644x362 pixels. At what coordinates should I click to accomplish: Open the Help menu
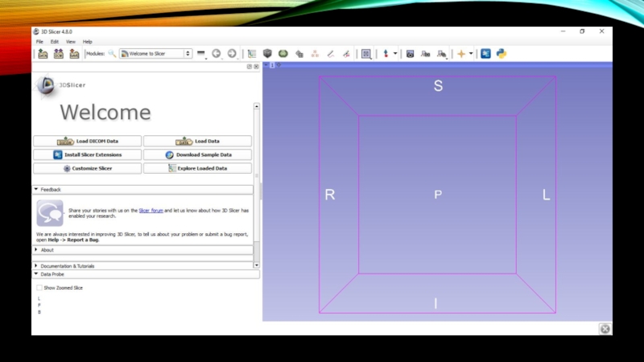click(x=87, y=41)
